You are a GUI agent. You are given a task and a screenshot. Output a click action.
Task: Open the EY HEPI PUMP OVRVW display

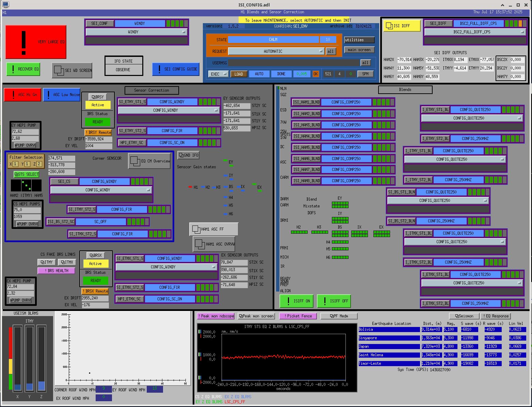click(25, 145)
